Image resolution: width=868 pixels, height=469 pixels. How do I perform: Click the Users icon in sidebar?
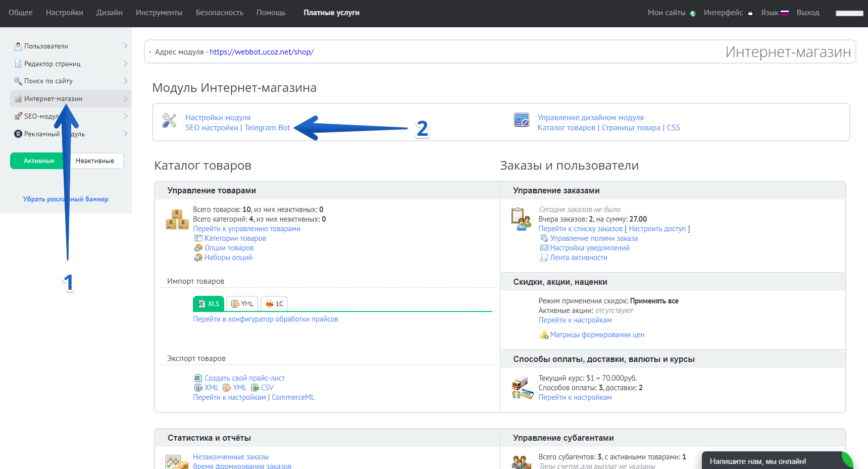click(x=18, y=46)
